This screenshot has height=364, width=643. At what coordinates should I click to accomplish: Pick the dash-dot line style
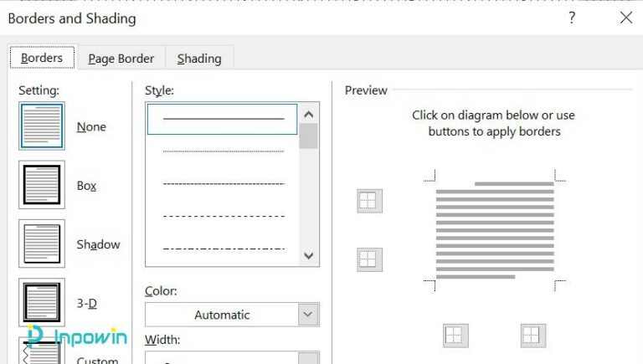(x=223, y=248)
